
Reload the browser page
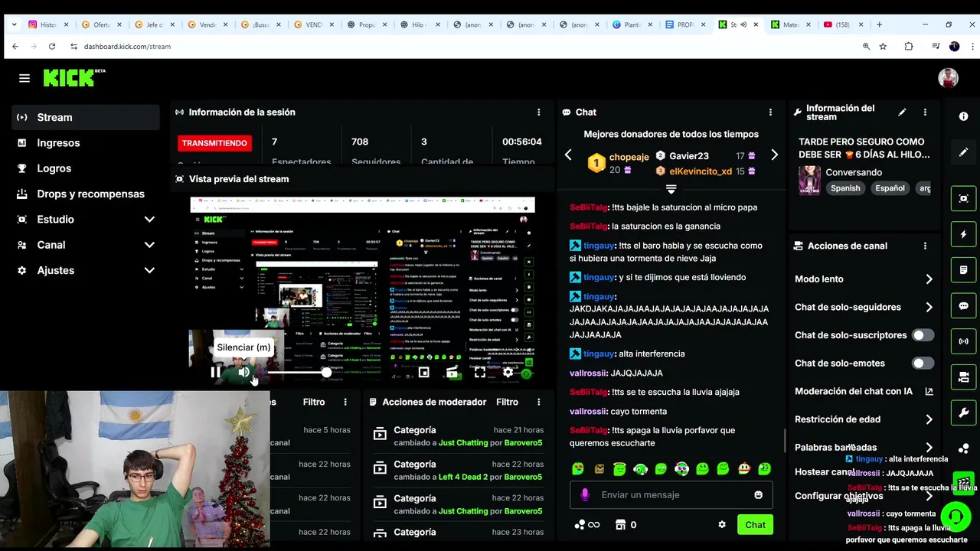click(x=51, y=47)
